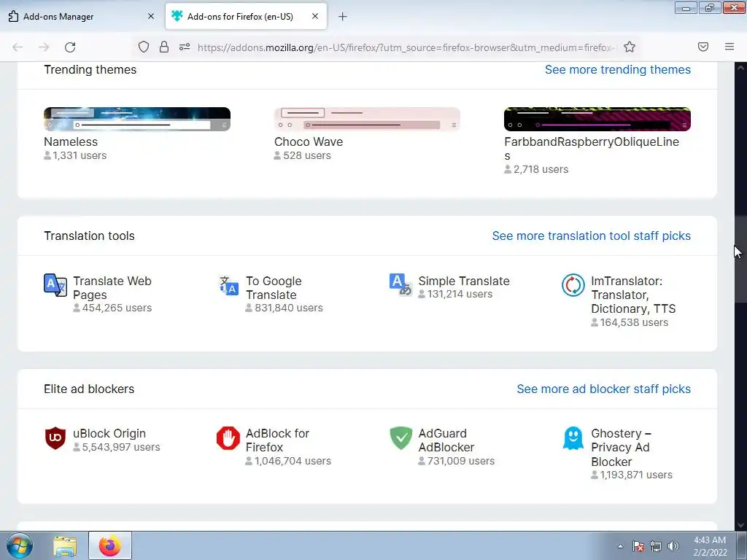Viewport: 747px width, 560px height.
Task: Switch to the Add-ons Manager tab
Action: point(82,16)
